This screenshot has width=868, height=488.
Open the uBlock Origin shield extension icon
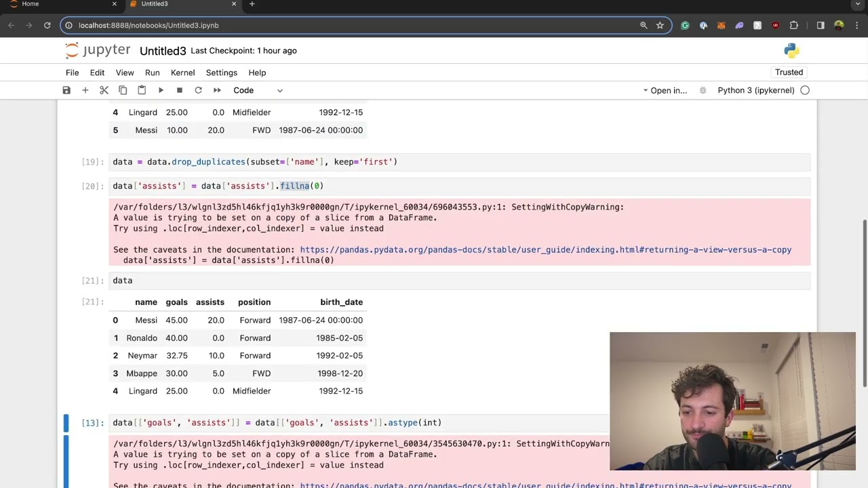click(x=776, y=25)
